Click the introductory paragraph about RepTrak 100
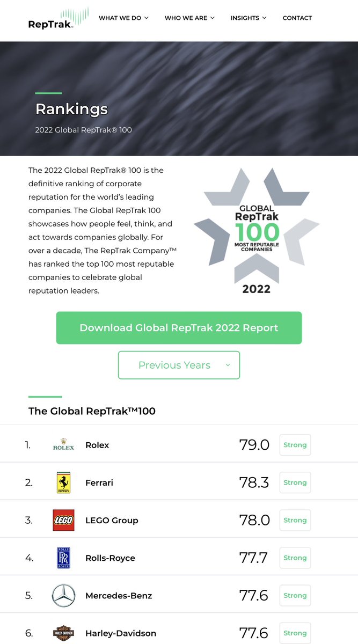358x644 pixels. (103, 230)
